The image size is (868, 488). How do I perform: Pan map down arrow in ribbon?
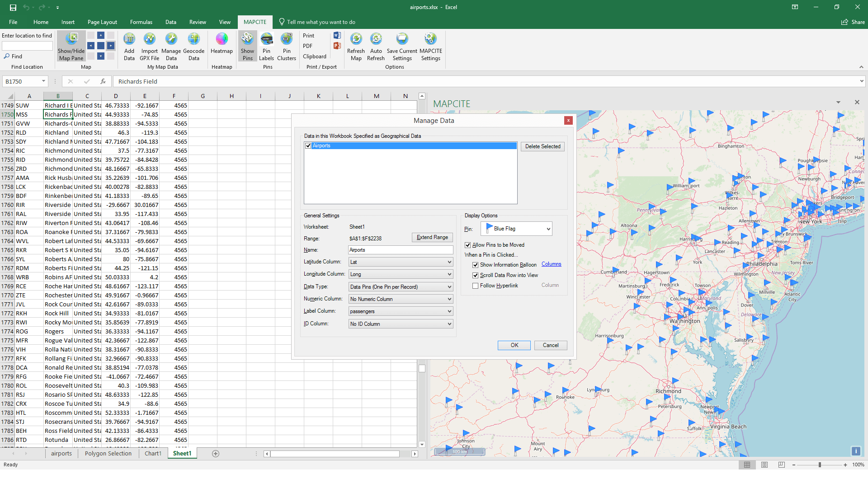click(101, 56)
